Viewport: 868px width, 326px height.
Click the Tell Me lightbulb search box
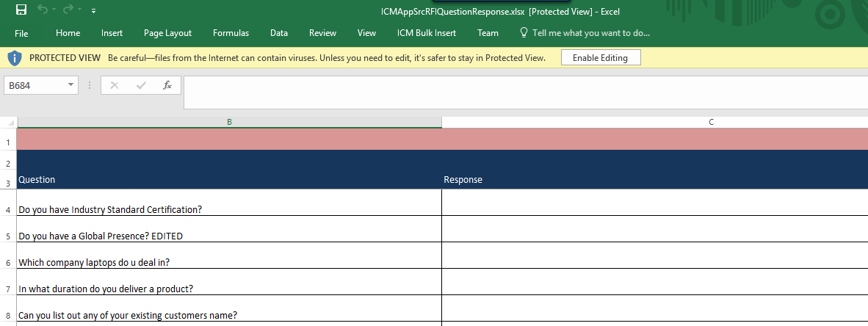click(x=585, y=33)
